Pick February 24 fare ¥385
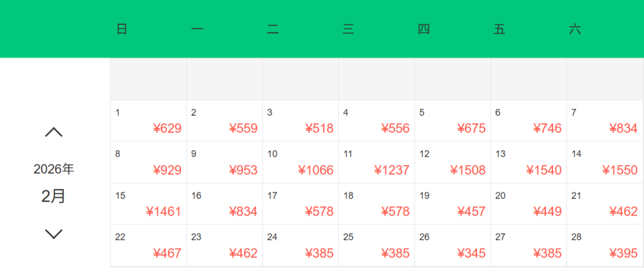 (x=301, y=246)
